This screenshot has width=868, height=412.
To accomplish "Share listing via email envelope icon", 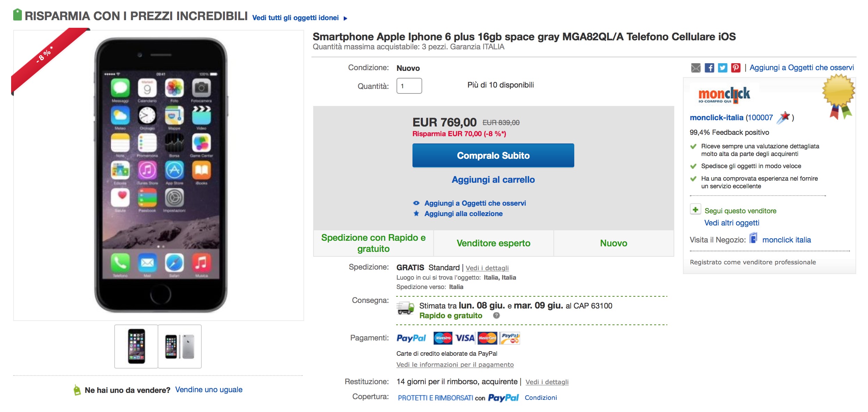I will pos(695,68).
